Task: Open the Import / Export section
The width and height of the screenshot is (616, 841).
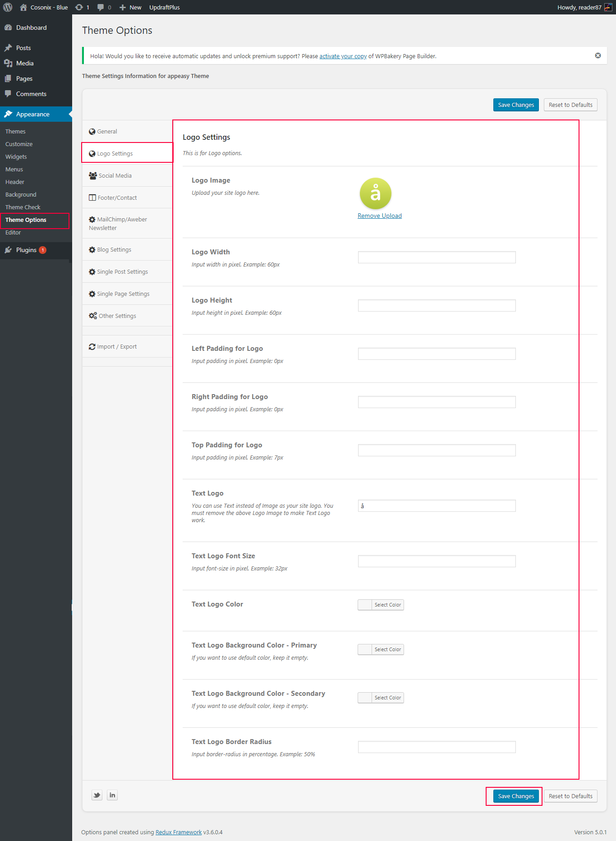Action: tap(117, 347)
